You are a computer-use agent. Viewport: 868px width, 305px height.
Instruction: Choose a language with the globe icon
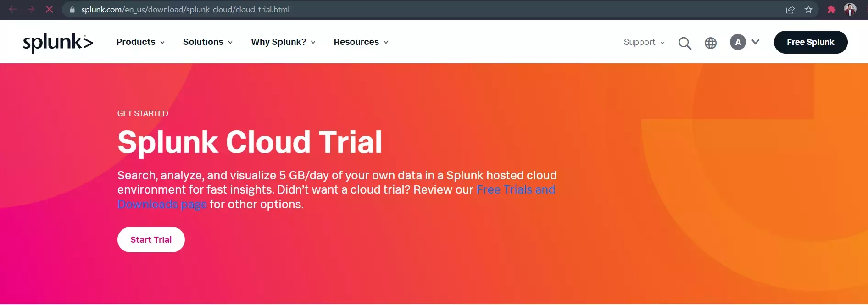[711, 43]
